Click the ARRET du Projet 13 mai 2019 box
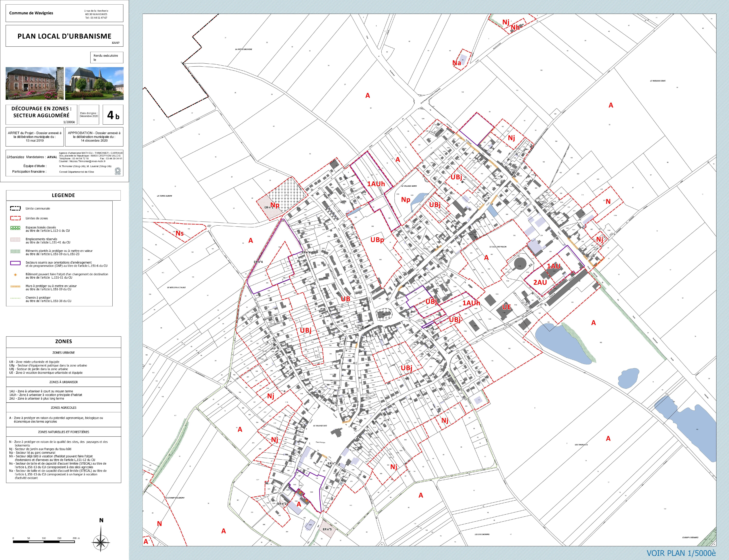The height and width of the screenshot is (560, 729). click(35, 137)
